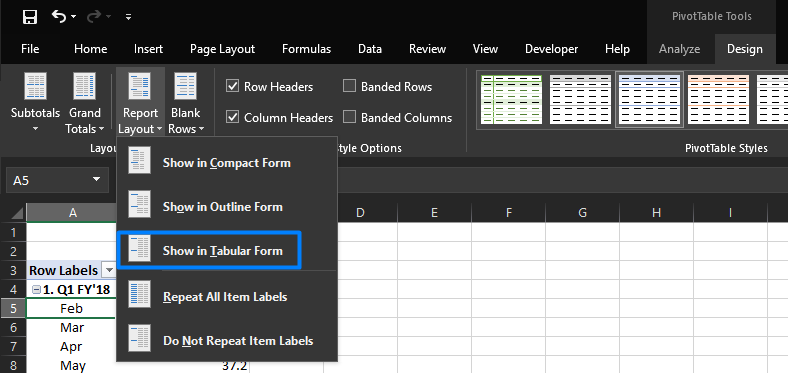Open the File tab
788x373 pixels.
30,49
